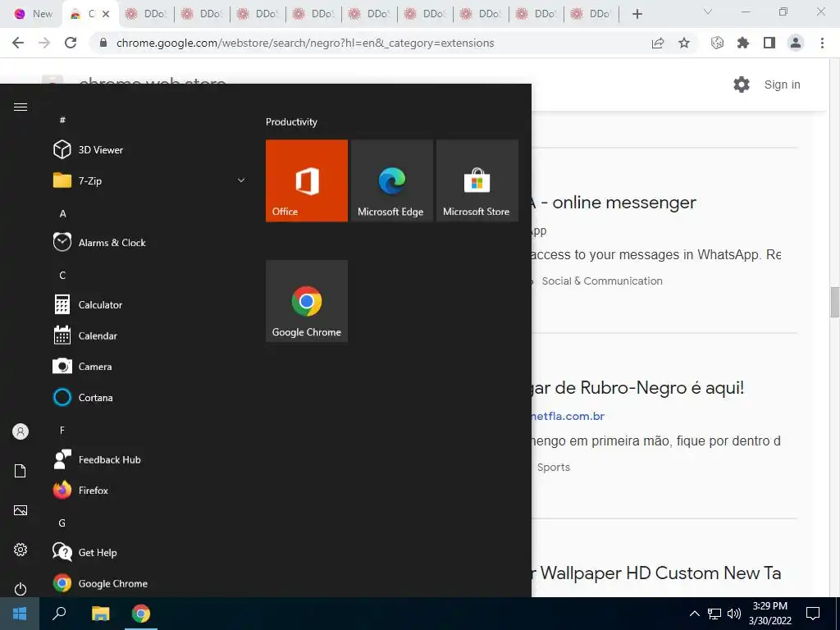
Task: Open Documents from Start sidebar
Action: pyautogui.click(x=21, y=471)
